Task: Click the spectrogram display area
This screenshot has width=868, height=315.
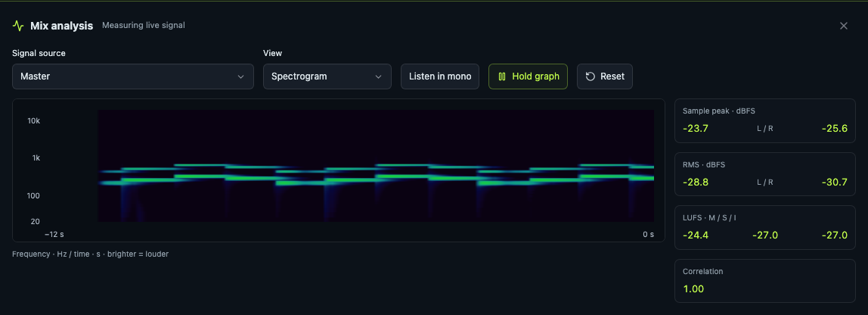Action: (x=376, y=166)
